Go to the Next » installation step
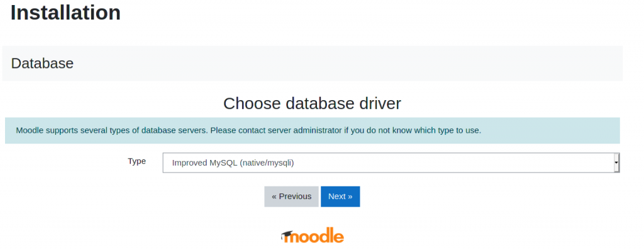 point(340,196)
